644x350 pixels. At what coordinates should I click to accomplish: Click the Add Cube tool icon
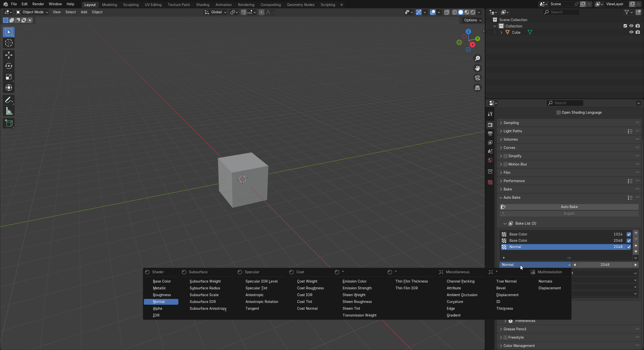coord(9,123)
